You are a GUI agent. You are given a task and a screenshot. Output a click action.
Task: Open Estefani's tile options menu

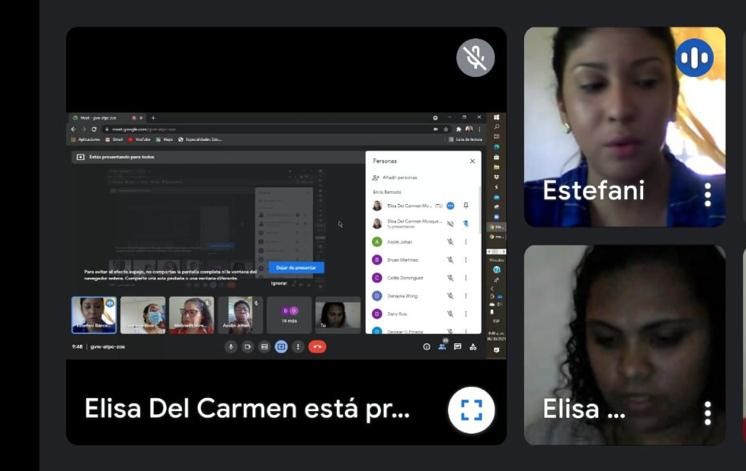707,195
